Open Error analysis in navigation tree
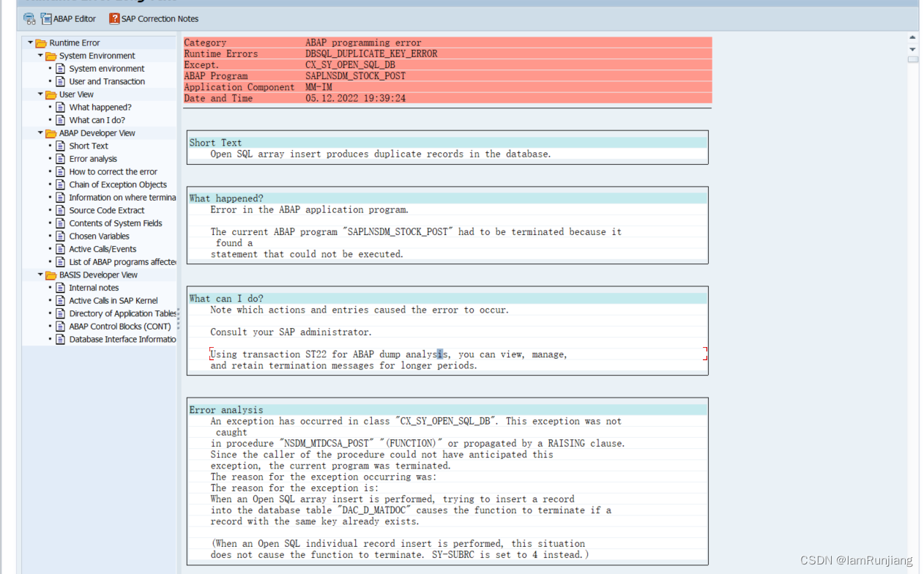The image size is (924, 574). (93, 159)
